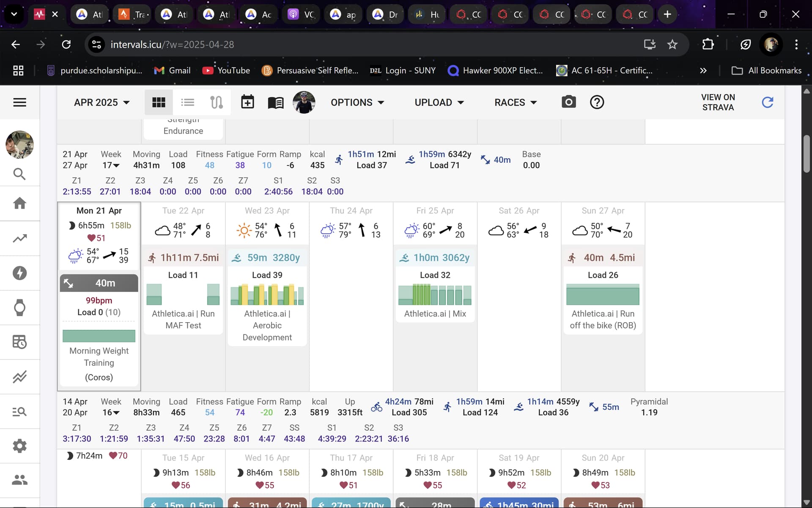Show more bookmarks chevron
Viewport: 812px width, 508px height.
click(703, 71)
